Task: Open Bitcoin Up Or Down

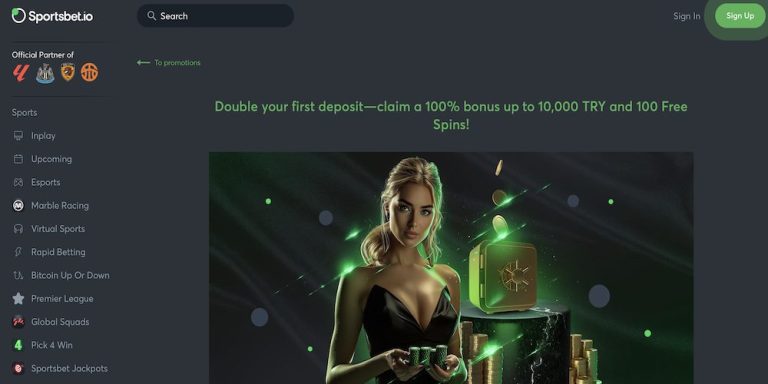Action: coord(70,275)
